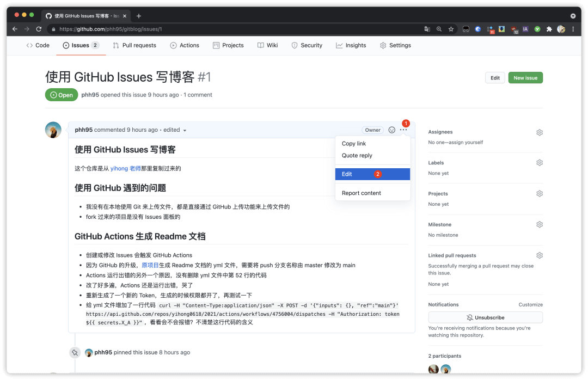Open Chrome three-dot menu
Viewport: 588px width, 380px height.
pos(573,29)
